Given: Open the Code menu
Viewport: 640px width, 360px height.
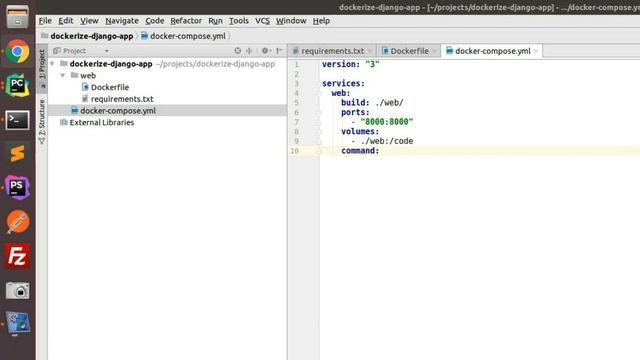Looking at the screenshot, I should pos(155,21).
